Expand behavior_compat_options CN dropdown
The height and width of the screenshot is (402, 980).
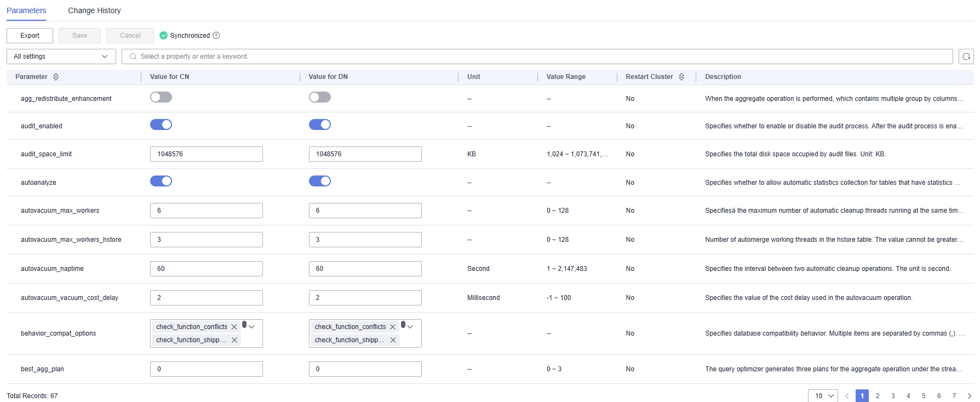click(x=252, y=327)
